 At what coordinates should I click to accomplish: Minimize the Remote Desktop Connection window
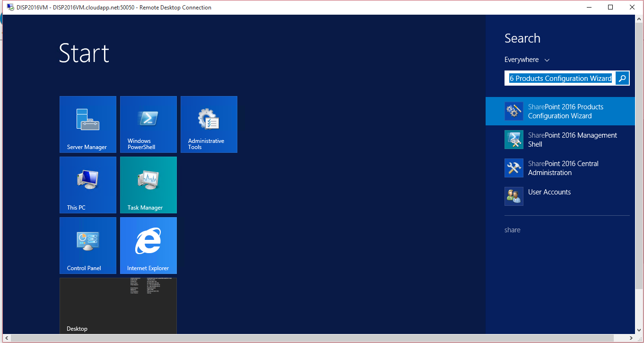pyautogui.click(x=589, y=7)
